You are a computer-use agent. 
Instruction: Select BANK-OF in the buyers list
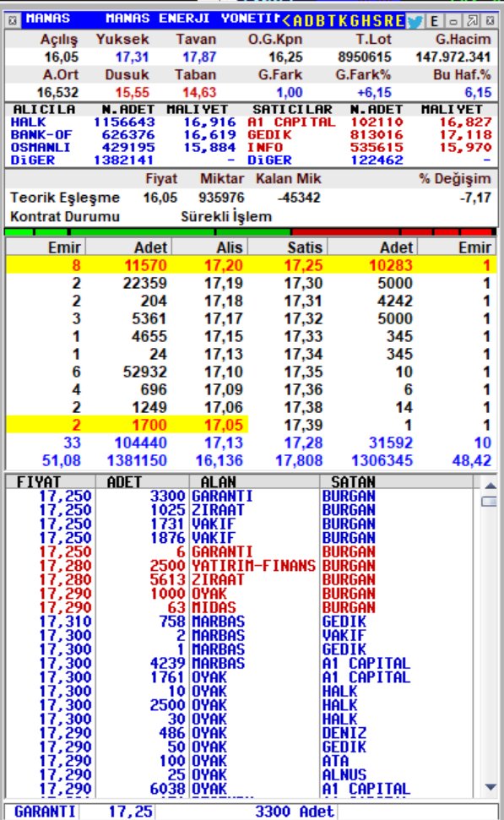41,134
